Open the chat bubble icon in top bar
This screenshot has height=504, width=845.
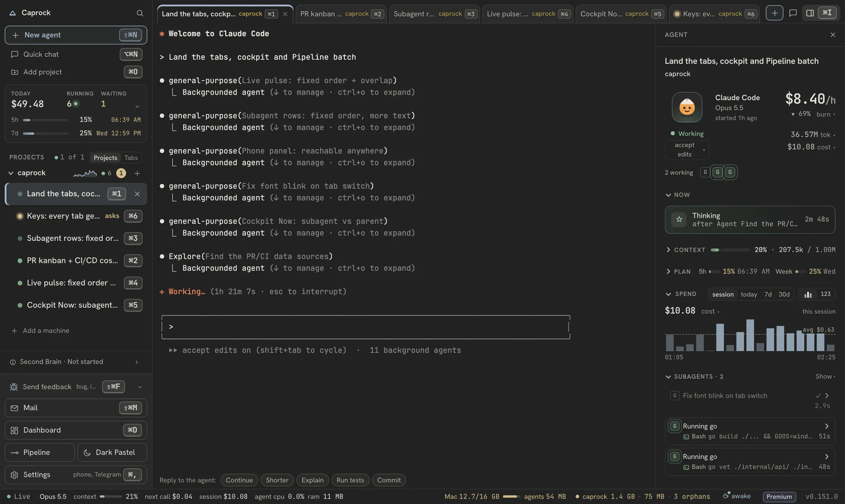coord(793,13)
